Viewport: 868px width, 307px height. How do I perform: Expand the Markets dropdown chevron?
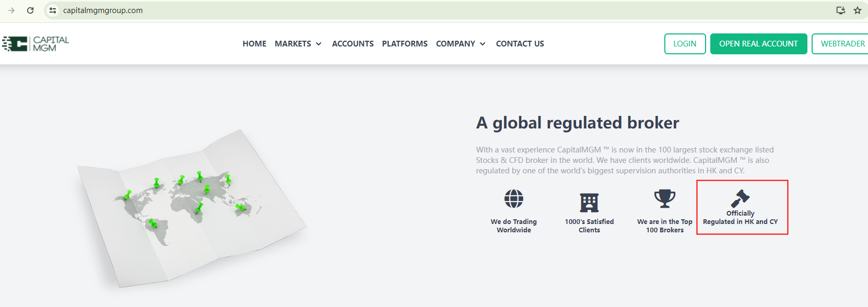[x=319, y=44]
